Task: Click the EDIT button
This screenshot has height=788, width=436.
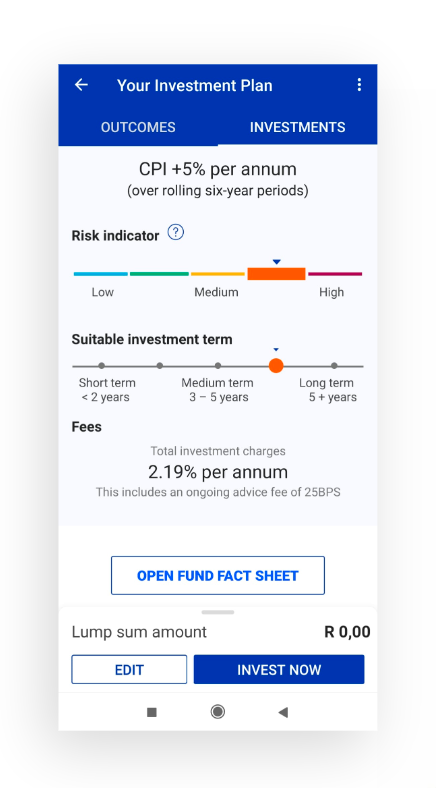Action: pos(129,669)
